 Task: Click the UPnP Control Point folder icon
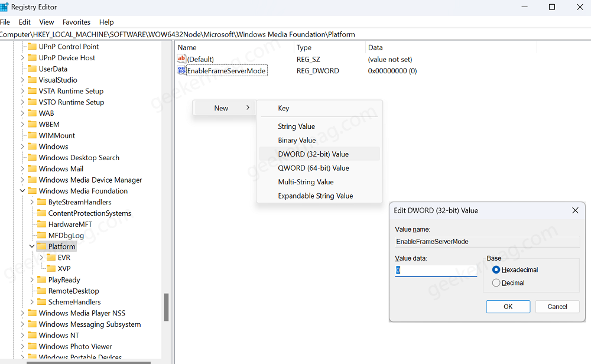pos(33,46)
